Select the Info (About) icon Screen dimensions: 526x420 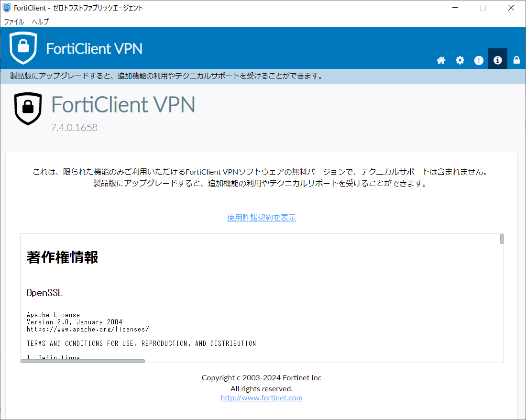click(x=497, y=59)
